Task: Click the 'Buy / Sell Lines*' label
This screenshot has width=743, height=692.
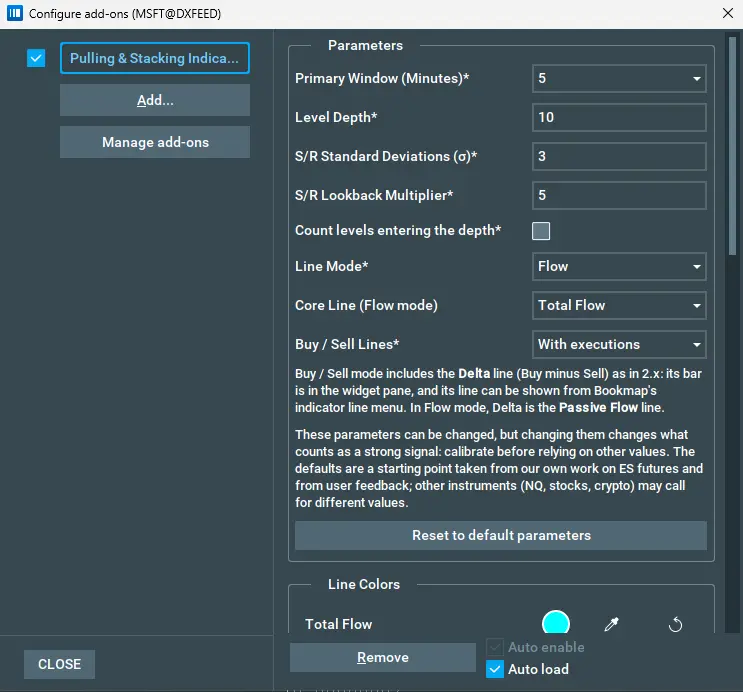Action: click(347, 344)
